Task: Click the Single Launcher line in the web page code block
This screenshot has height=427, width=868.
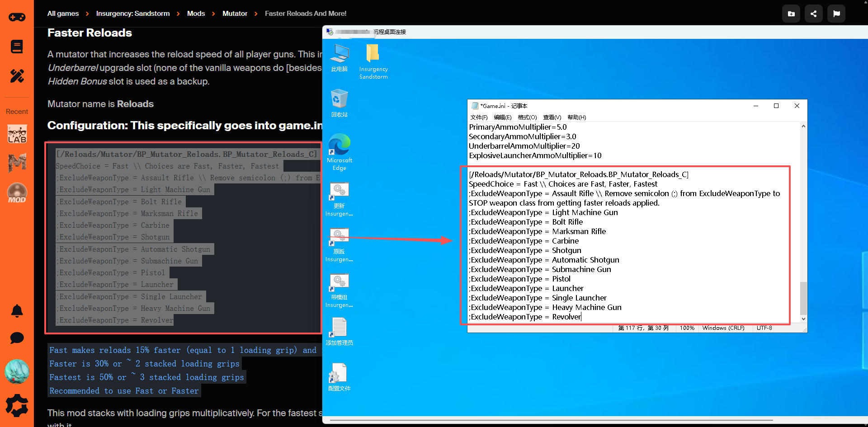Action: (131, 296)
